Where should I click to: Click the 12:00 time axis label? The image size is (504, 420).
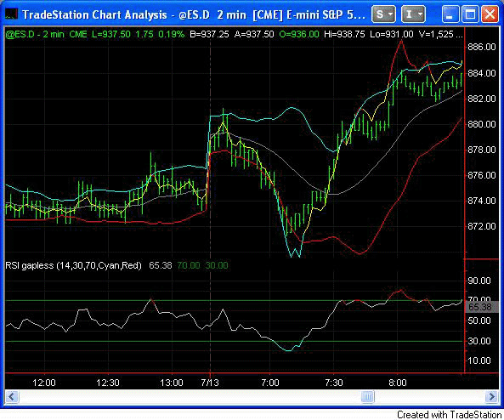44,383
